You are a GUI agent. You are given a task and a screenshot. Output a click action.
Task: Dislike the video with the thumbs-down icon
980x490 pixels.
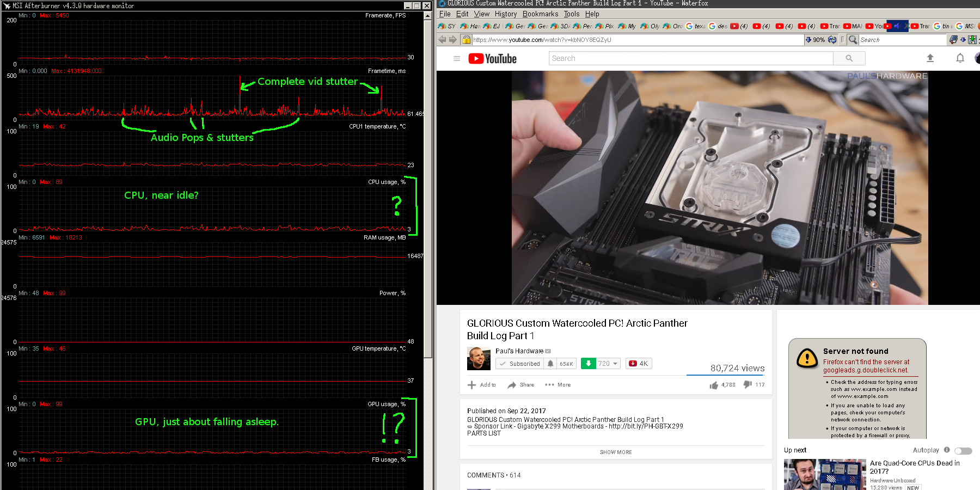748,385
